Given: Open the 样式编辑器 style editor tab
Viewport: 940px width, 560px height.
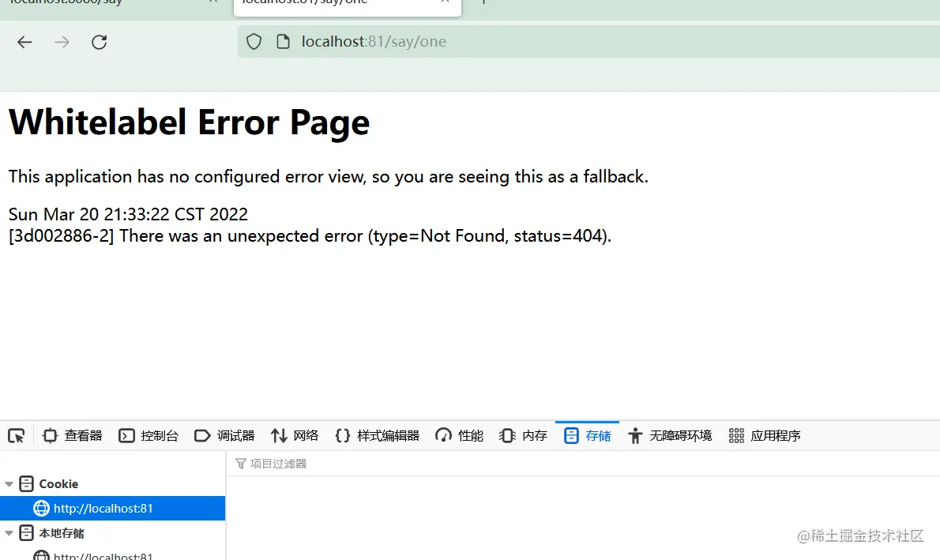Looking at the screenshot, I should (377, 436).
